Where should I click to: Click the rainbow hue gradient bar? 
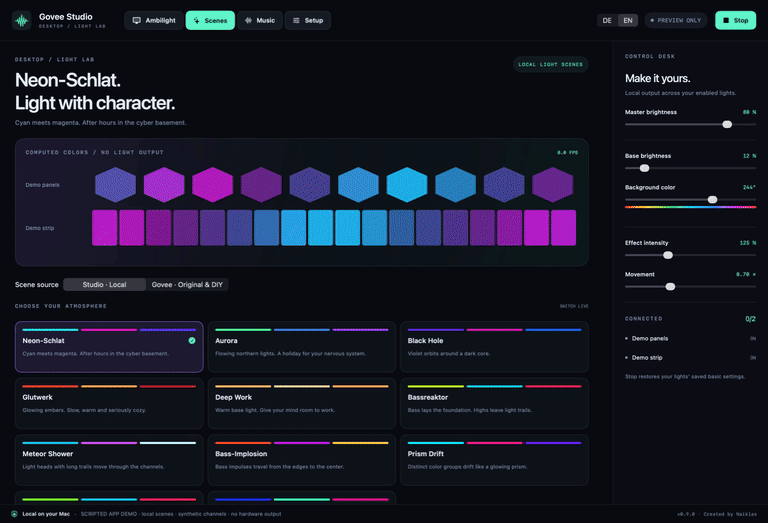[x=690, y=207]
